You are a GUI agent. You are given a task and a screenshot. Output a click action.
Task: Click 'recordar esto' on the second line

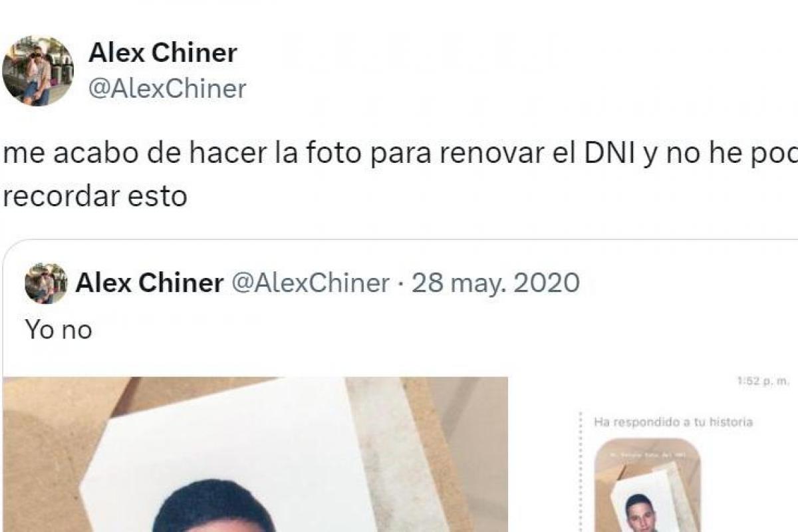[94, 196]
